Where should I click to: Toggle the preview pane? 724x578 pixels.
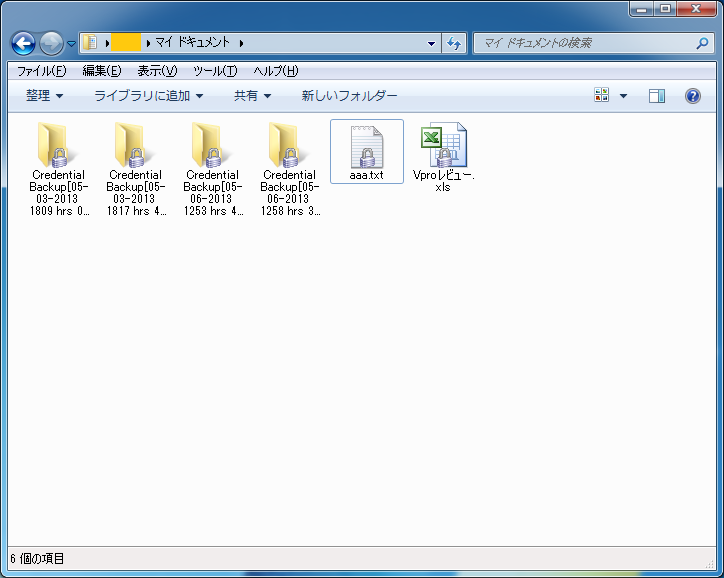pyautogui.click(x=657, y=96)
